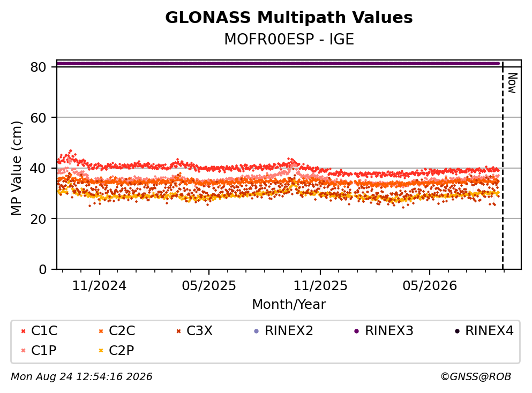Select the RINEX3 legend label

pos(389,330)
